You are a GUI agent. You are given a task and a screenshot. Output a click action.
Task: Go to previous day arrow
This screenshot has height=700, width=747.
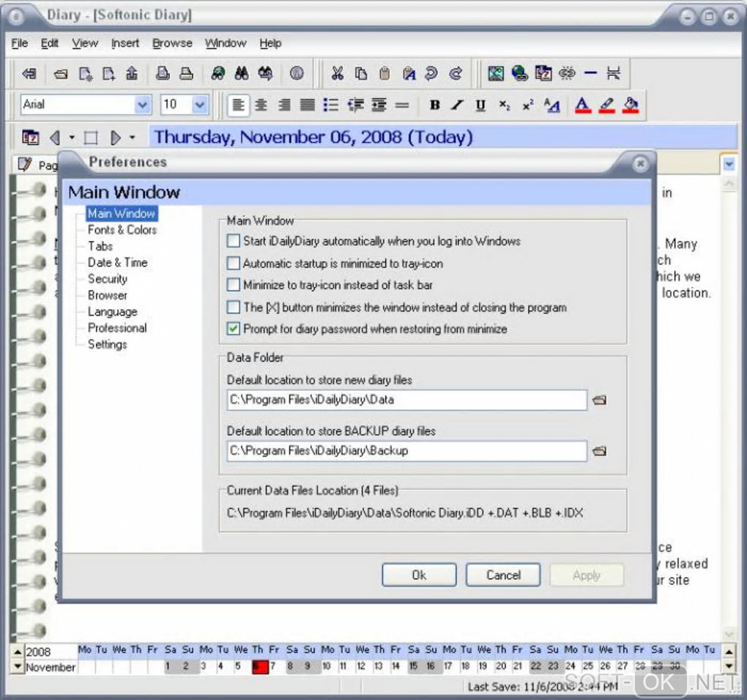(55, 138)
